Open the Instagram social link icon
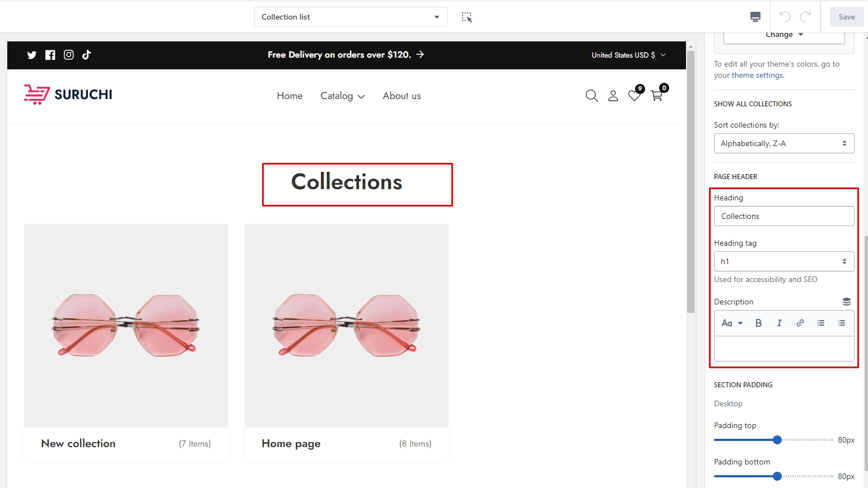The height and width of the screenshot is (488, 868). coord(69,55)
